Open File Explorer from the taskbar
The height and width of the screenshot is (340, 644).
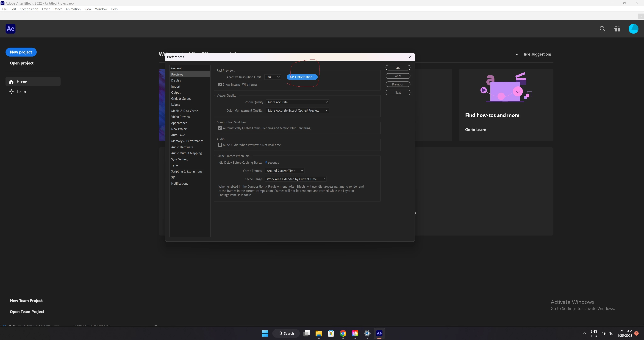click(319, 333)
